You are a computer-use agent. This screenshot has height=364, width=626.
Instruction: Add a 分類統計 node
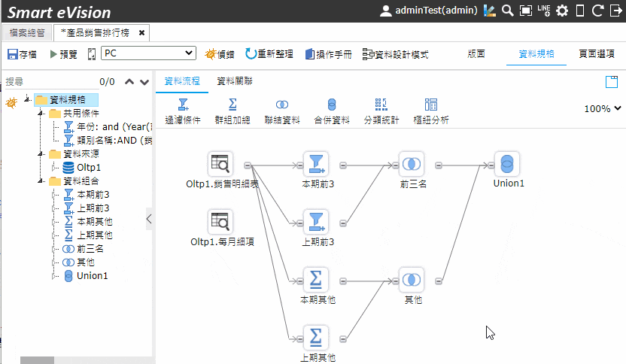tap(381, 111)
